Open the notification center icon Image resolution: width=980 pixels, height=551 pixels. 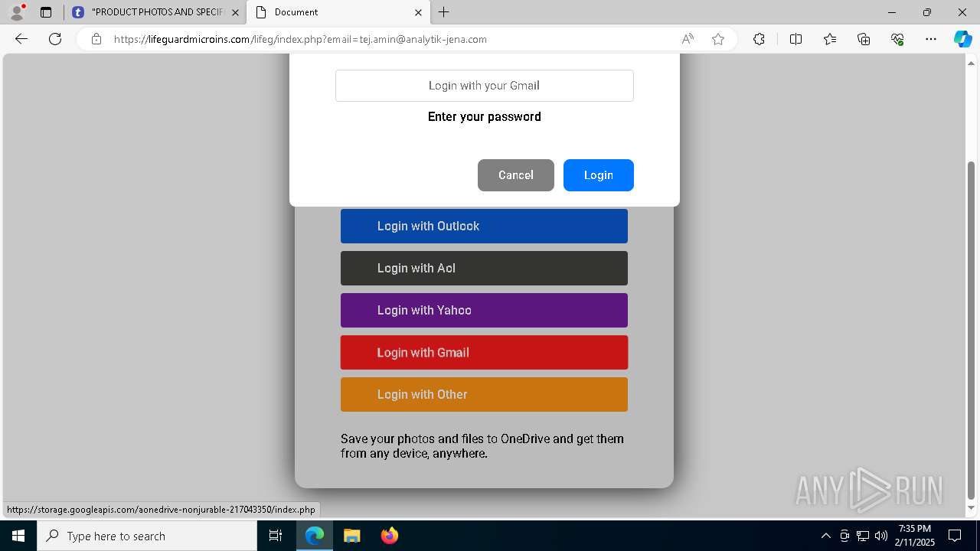tap(955, 536)
